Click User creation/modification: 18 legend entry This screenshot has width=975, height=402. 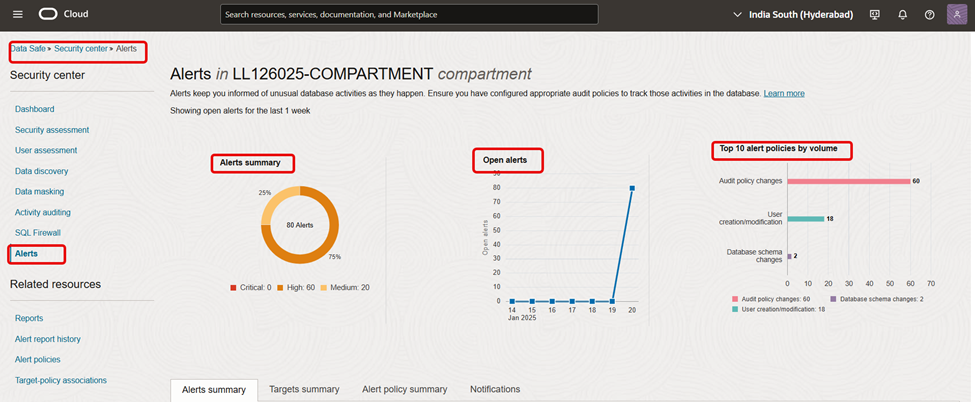779,309
